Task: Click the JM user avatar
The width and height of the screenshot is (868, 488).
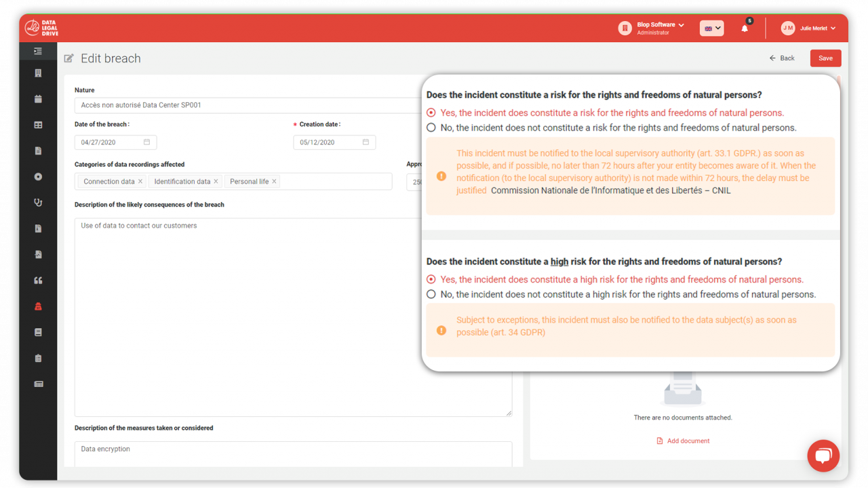Action: pyautogui.click(x=787, y=28)
